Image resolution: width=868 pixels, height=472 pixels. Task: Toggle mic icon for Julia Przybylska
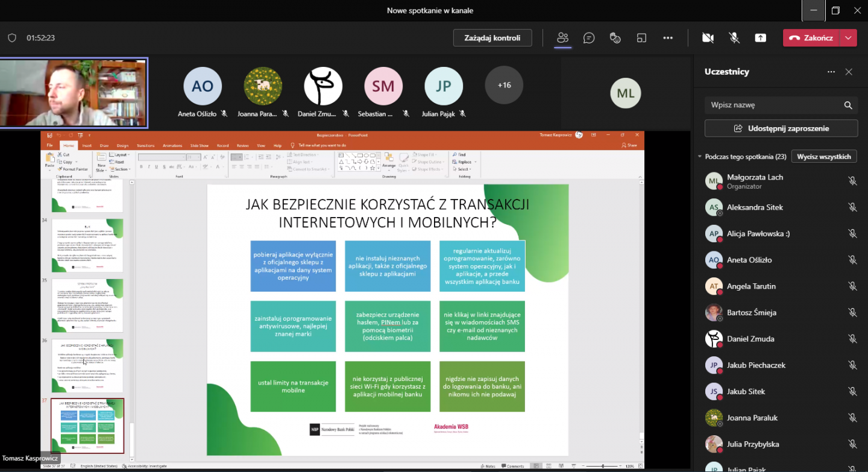[x=852, y=444]
